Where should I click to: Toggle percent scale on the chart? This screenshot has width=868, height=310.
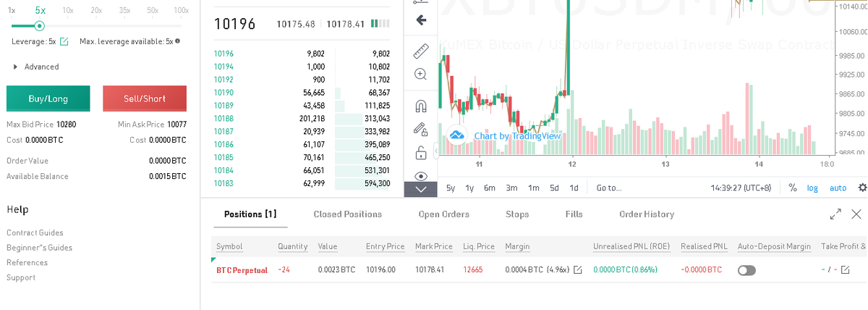[793, 188]
